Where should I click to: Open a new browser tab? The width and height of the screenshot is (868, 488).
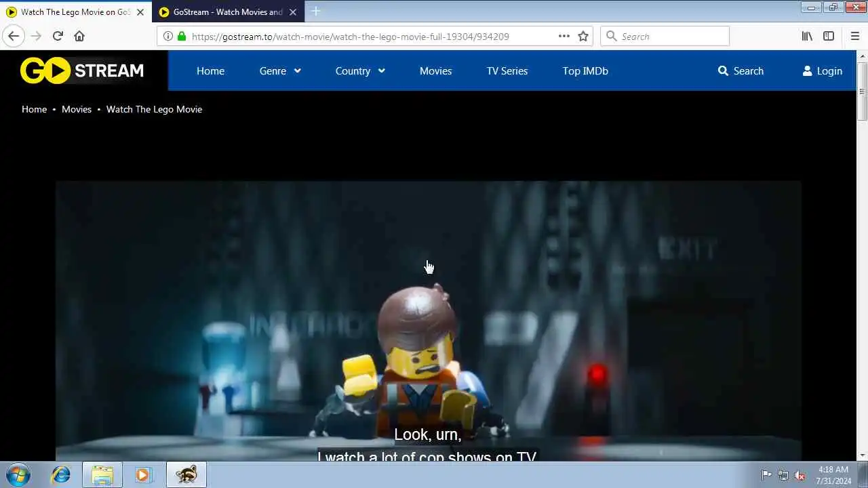(316, 12)
